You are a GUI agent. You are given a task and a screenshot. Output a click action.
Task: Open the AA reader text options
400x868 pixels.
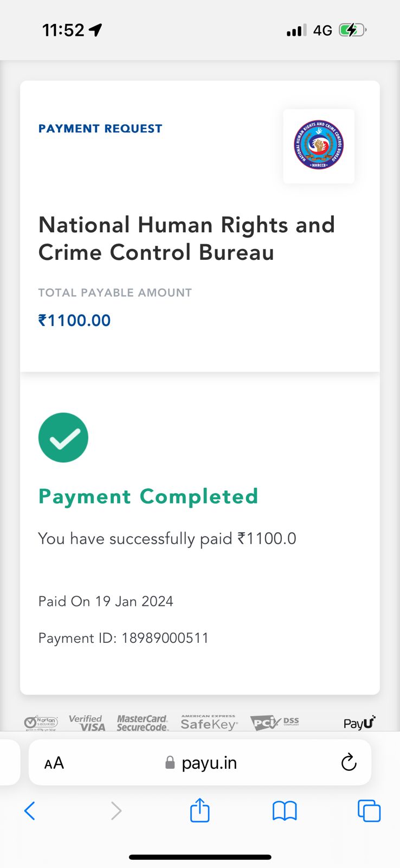click(54, 763)
